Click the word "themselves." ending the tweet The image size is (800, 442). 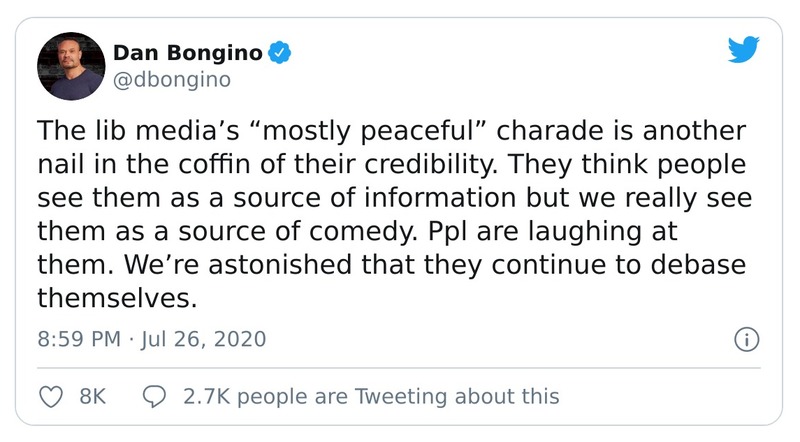pos(109,299)
